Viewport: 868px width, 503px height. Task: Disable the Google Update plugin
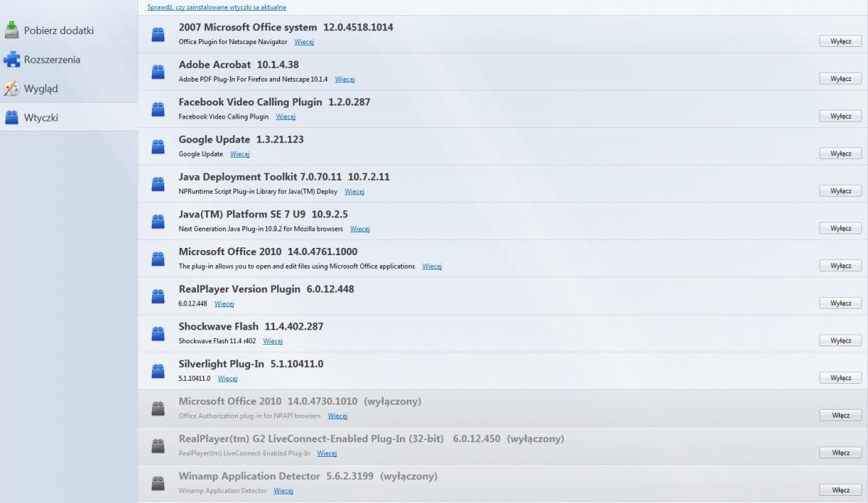(x=841, y=153)
